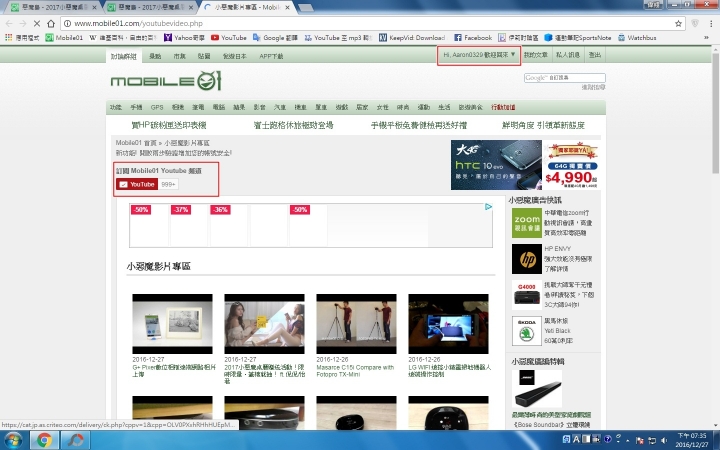This screenshot has width=720, height=450.
Task: Go to the browser home page icon
Action: click(x=51, y=23)
